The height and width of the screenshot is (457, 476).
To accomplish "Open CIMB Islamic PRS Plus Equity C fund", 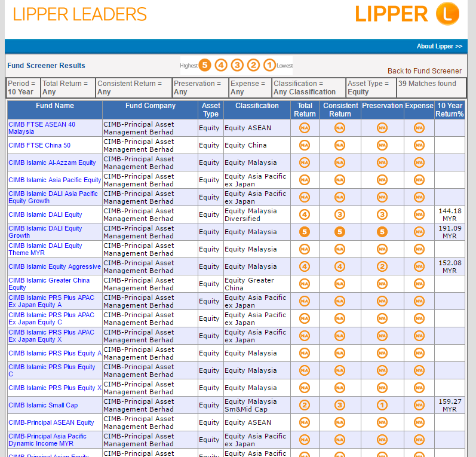I will pyautogui.click(x=51, y=370).
